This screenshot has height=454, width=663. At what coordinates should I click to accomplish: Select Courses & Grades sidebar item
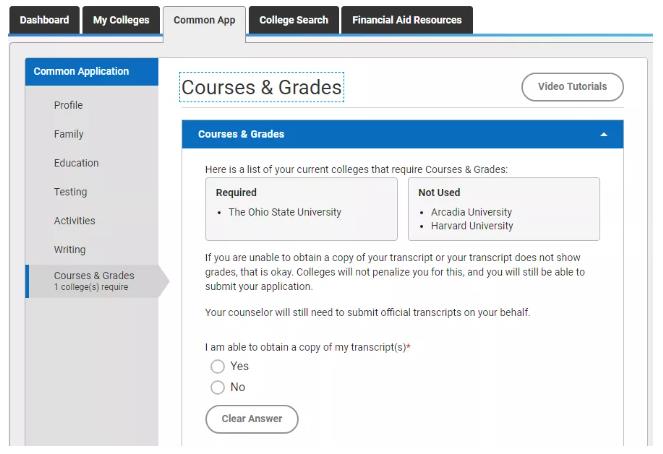tap(94, 281)
